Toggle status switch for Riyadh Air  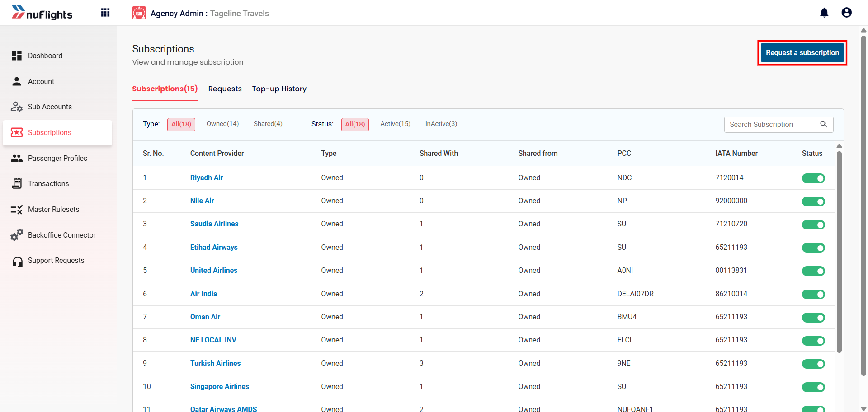pyautogui.click(x=813, y=178)
